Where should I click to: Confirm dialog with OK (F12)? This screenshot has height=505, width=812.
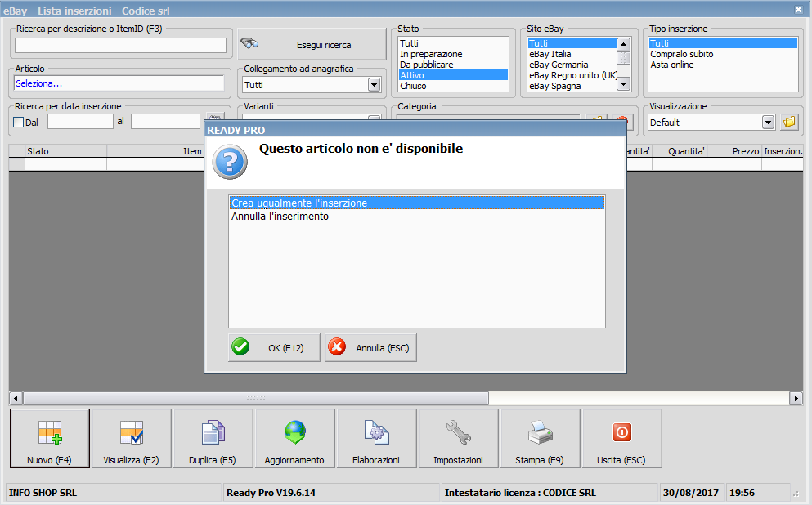click(x=274, y=348)
